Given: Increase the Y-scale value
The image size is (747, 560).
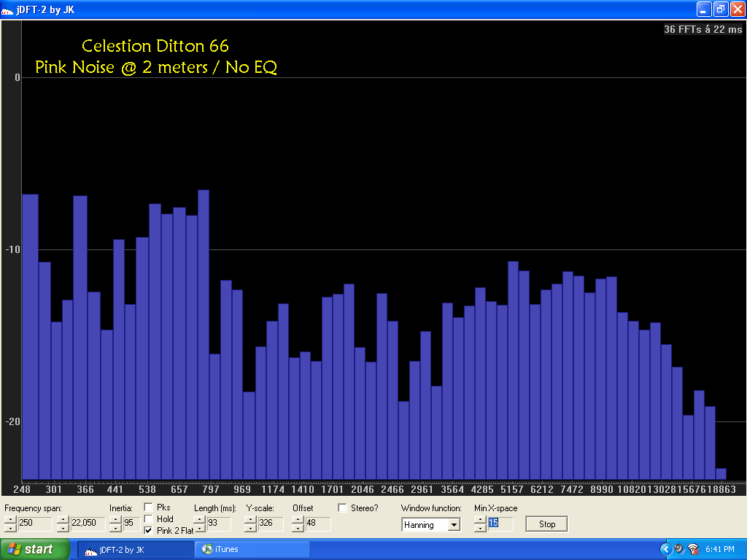Looking at the screenshot, I should pos(251,520).
